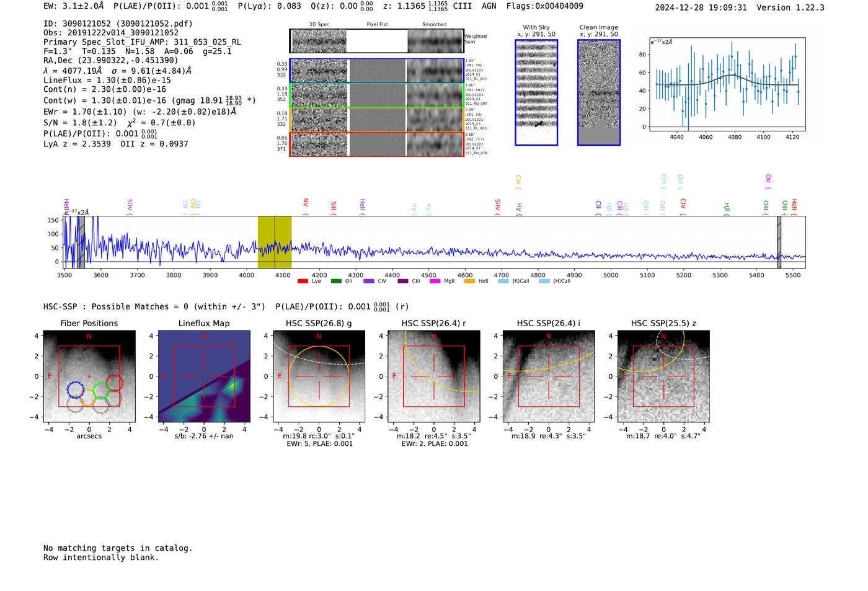
Task: Click the red Lyα legend swatch
Action: (303, 282)
